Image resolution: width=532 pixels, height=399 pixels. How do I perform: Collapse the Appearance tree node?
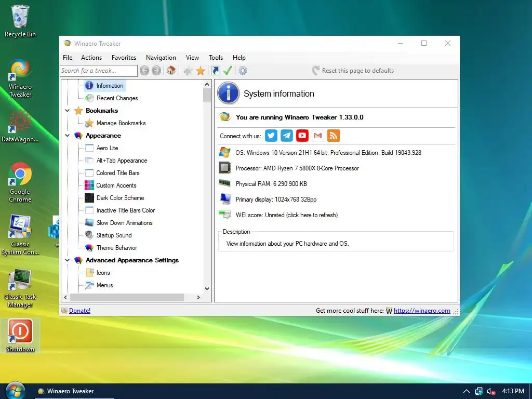67,136
